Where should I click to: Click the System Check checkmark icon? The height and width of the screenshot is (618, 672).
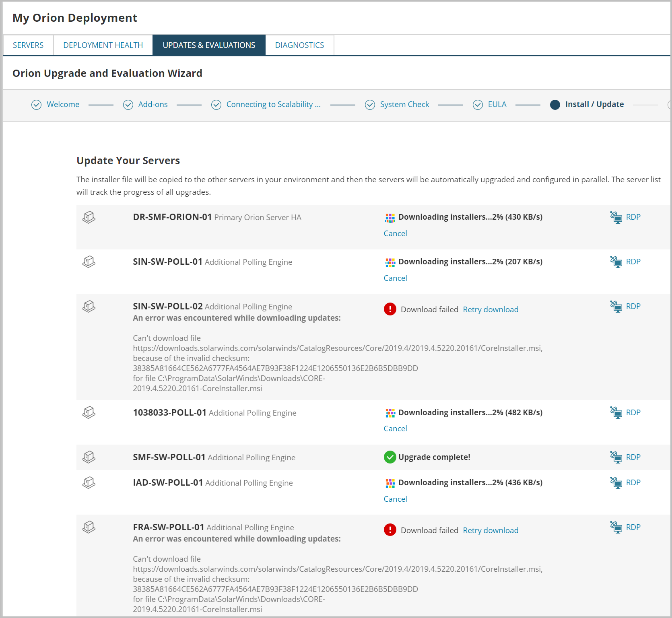[x=370, y=105]
